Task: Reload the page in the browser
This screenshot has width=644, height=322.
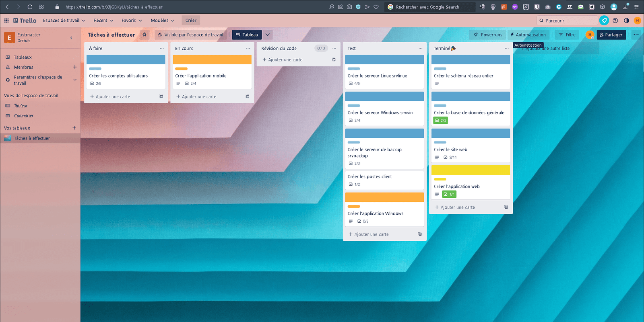Action: click(30, 7)
